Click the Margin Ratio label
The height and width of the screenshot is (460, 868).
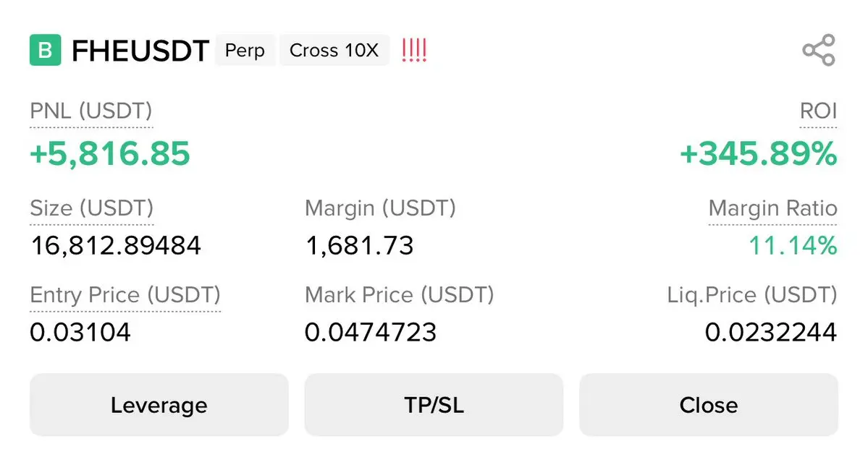[x=772, y=209]
